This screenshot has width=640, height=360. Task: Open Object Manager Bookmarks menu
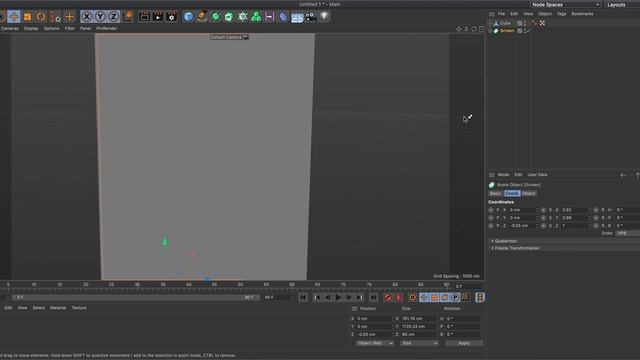coord(582,14)
